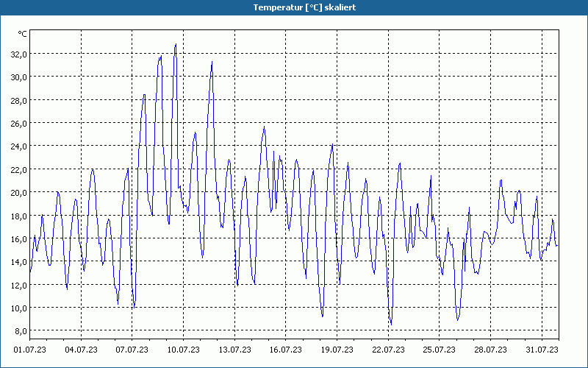Click the 16.07.23 date label
The width and height of the screenshot is (588, 368).
286,350
